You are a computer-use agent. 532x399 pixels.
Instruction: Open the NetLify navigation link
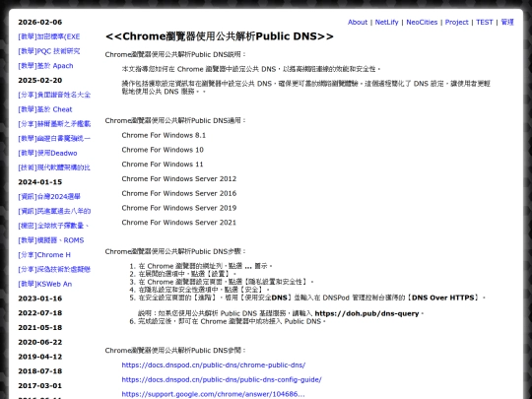click(386, 22)
